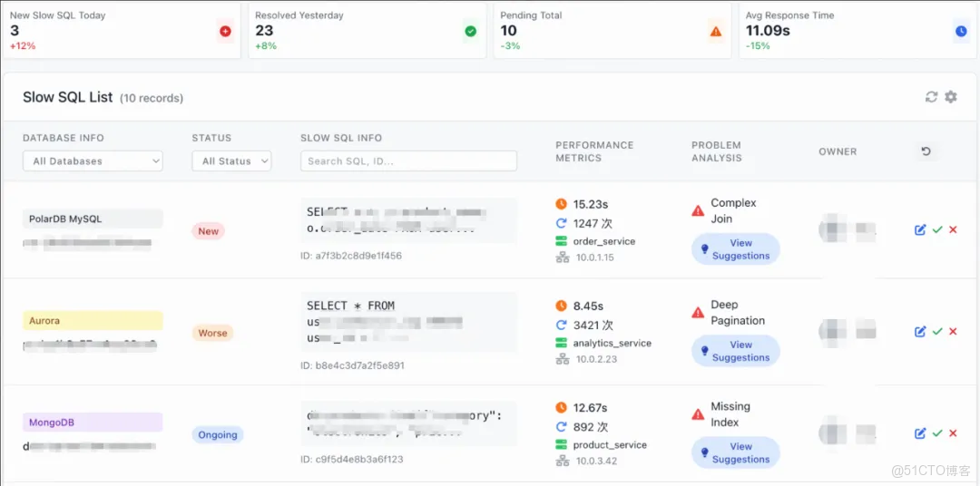Click the Complex Join warning triangle icon
Screen dimensions: 980x486
click(698, 211)
